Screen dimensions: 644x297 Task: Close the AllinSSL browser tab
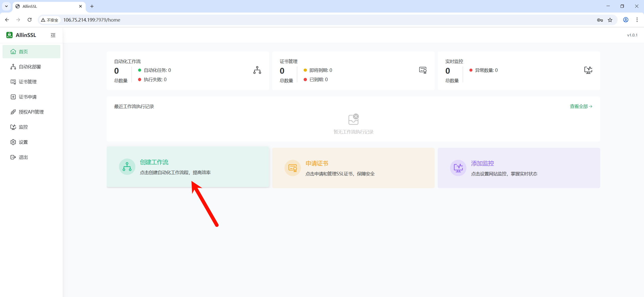pyautogui.click(x=80, y=6)
